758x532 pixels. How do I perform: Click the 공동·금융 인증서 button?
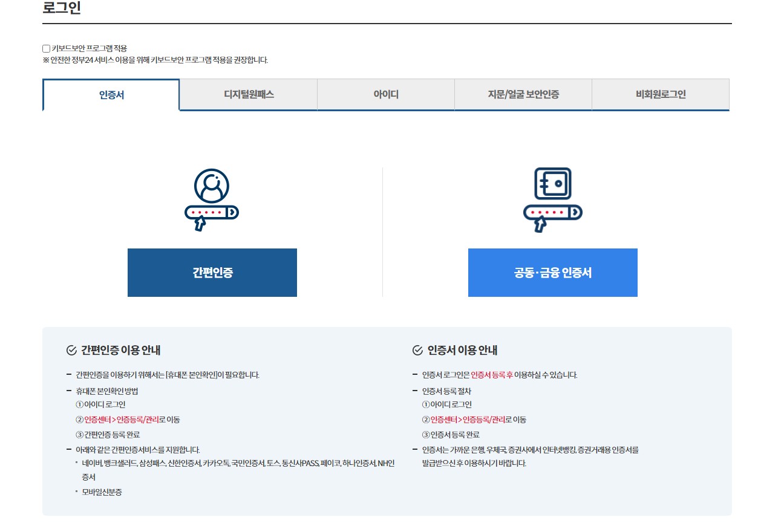[552, 273]
